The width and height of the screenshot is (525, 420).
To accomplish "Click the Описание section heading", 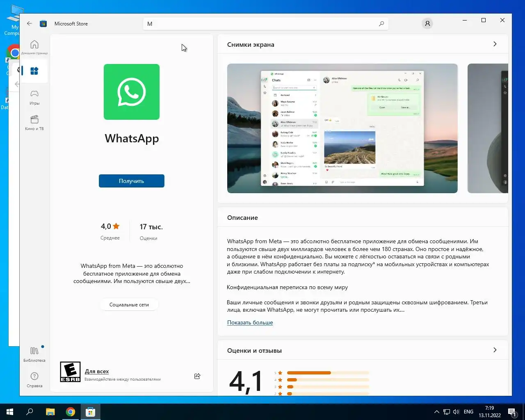I will pos(242,218).
